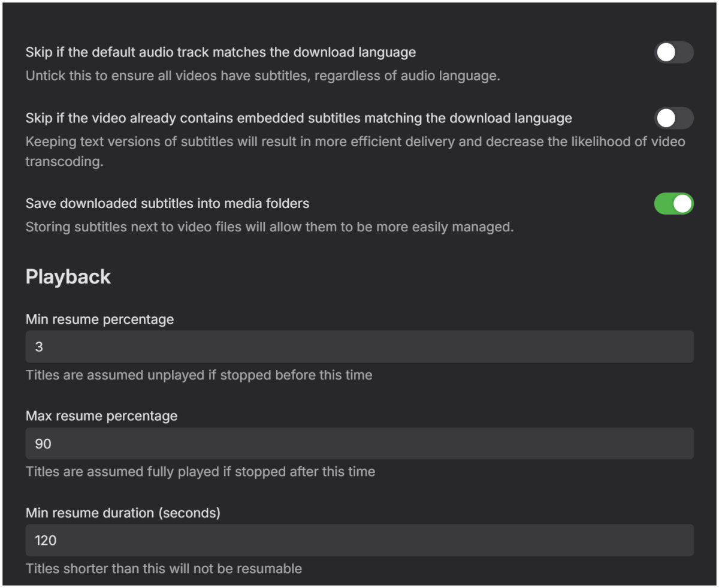The image size is (719, 588).
Task: Select hint stating titles shorter will not resume
Action: (163, 568)
